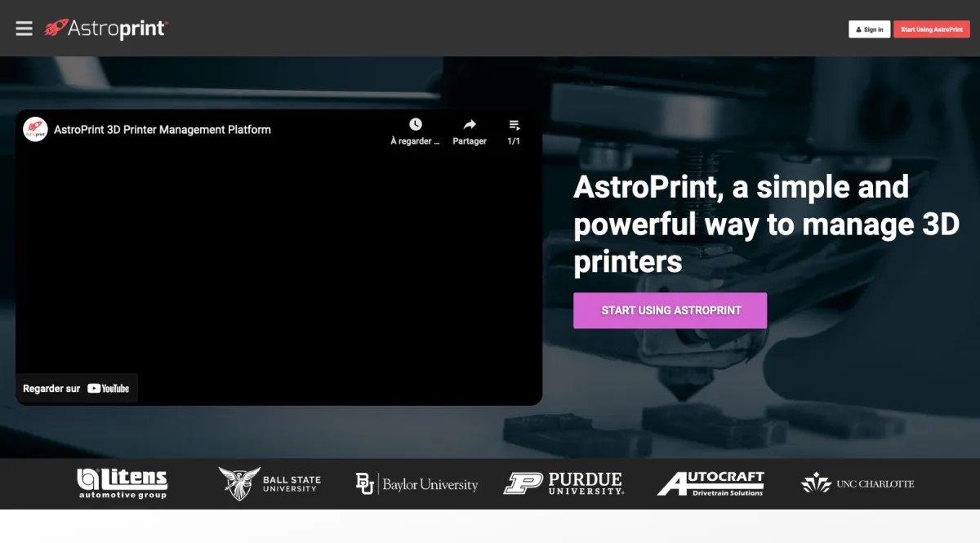This screenshot has height=543, width=980.
Task: Click Regarder sur YouTube button
Action: click(x=77, y=389)
